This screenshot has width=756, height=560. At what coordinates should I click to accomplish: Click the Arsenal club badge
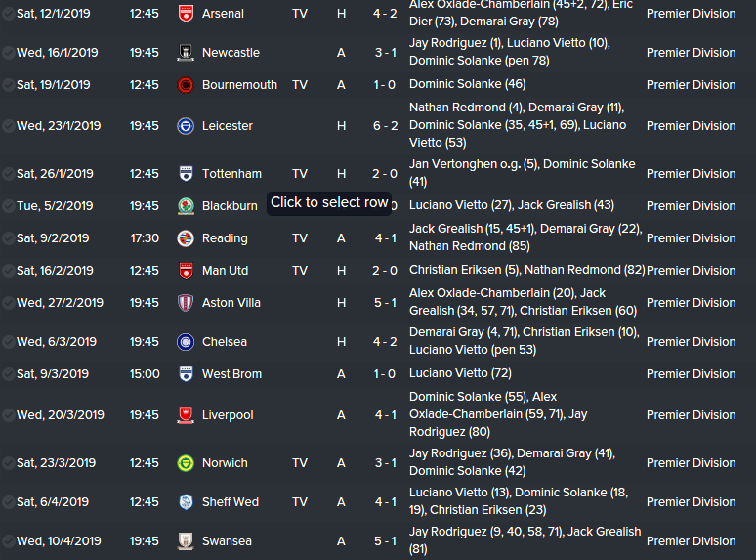pos(186,14)
